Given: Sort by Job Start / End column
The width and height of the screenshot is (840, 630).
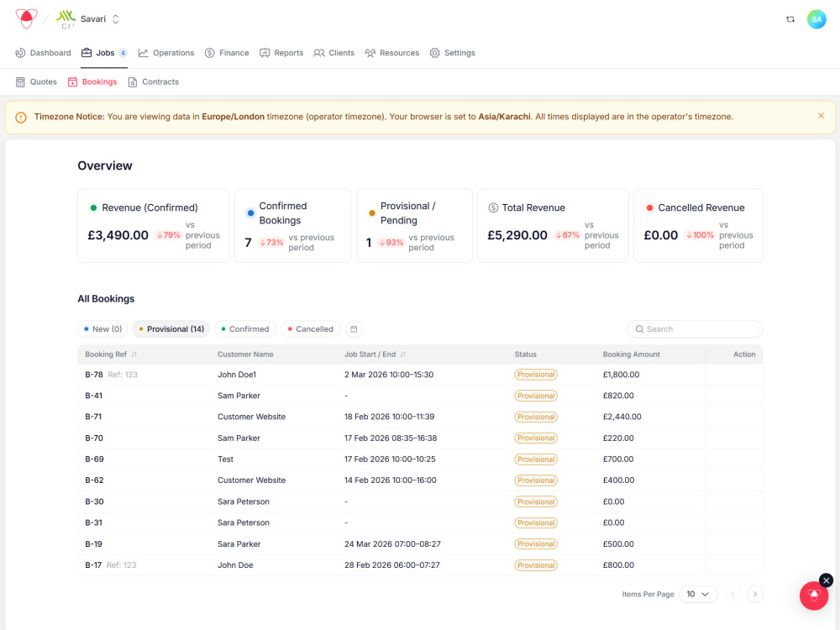Looking at the screenshot, I should 375,354.
